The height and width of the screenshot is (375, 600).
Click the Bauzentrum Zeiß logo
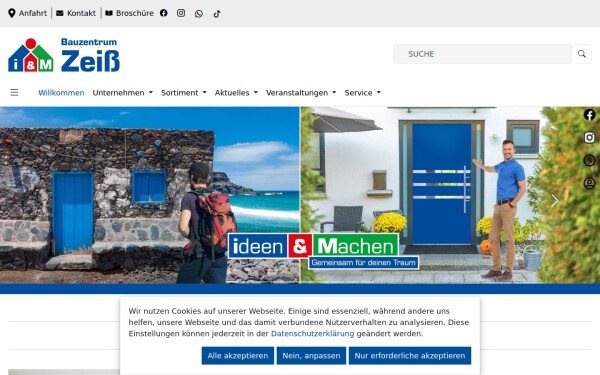click(64, 55)
